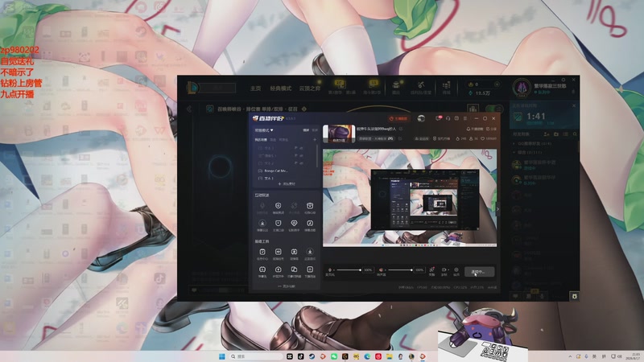Click the speaker volume icon in the audio bar
Viewport: 644px width, 362px height.
click(x=381, y=270)
